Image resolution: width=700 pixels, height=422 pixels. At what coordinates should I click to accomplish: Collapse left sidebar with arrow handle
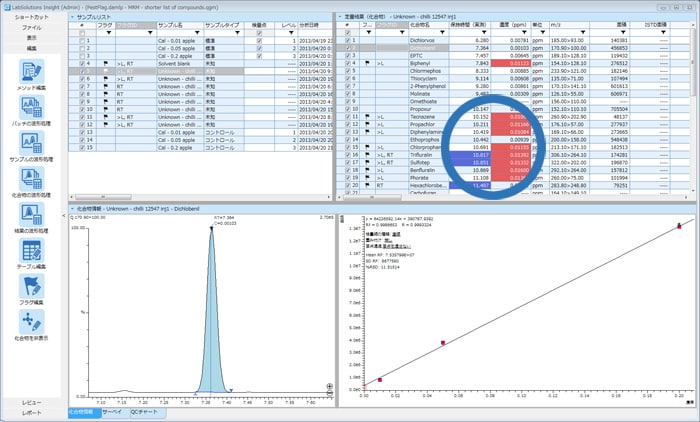[63, 216]
